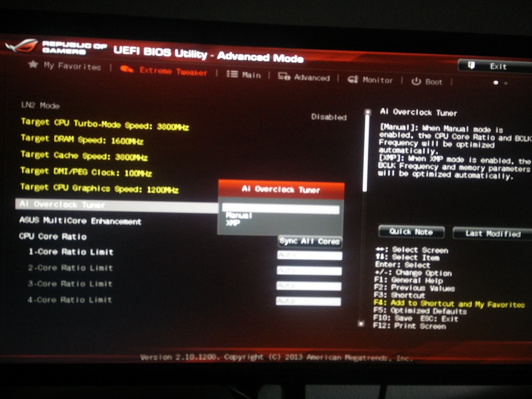
Task: Click Target CPU Graphics Speed: 1200MHz
Action: pos(99,188)
